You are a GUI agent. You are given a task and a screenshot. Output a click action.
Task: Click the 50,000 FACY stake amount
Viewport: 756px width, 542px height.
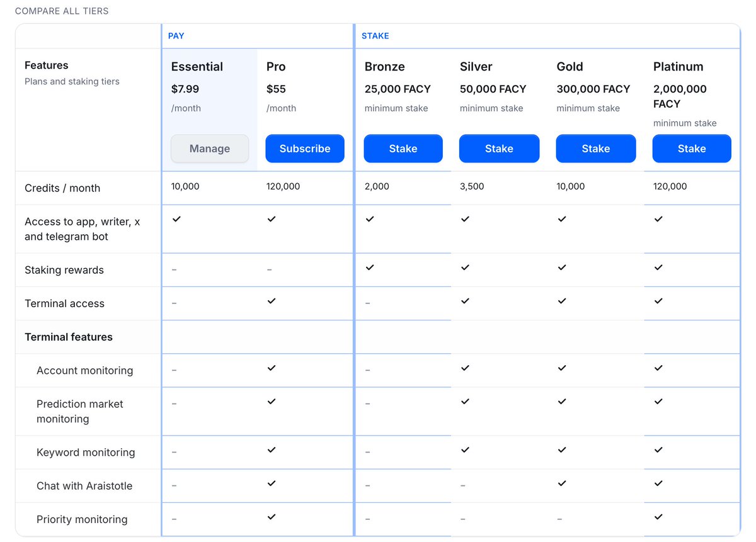point(493,89)
